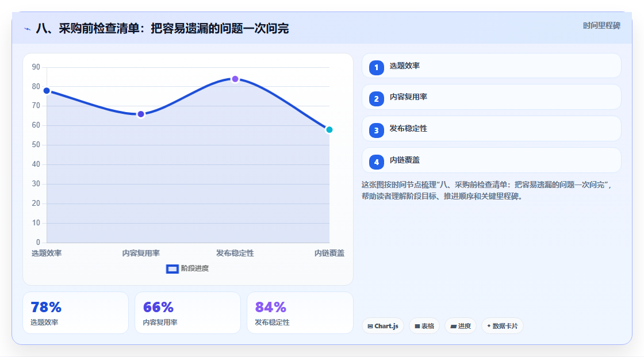644x357 pixels.
Task: Open the 内容复用率 list item
Action: pos(491,97)
